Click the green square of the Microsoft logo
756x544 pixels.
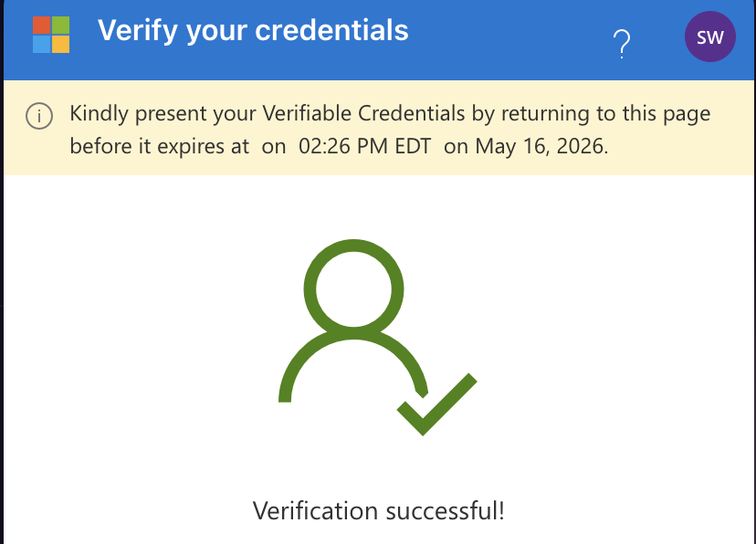[x=61, y=25]
